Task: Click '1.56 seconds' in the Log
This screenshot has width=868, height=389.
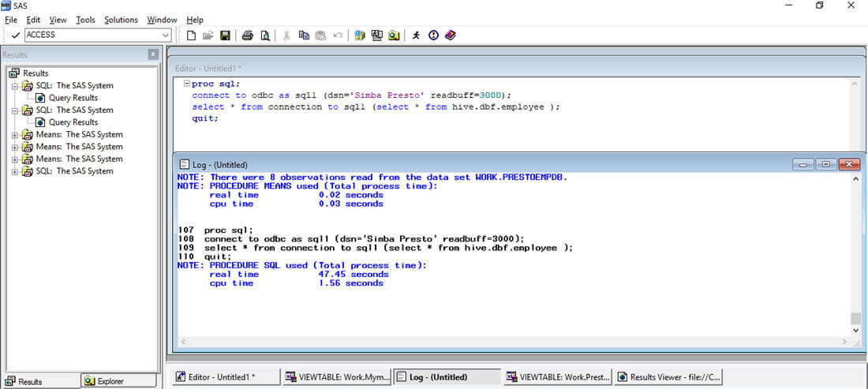Action: coord(350,283)
